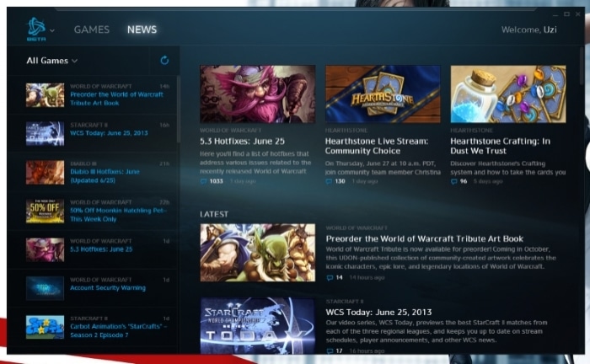Click the orc thumbnail in the sidebar Tribute Art Book row
The height and width of the screenshot is (364, 590).
pyautogui.click(x=46, y=94)
